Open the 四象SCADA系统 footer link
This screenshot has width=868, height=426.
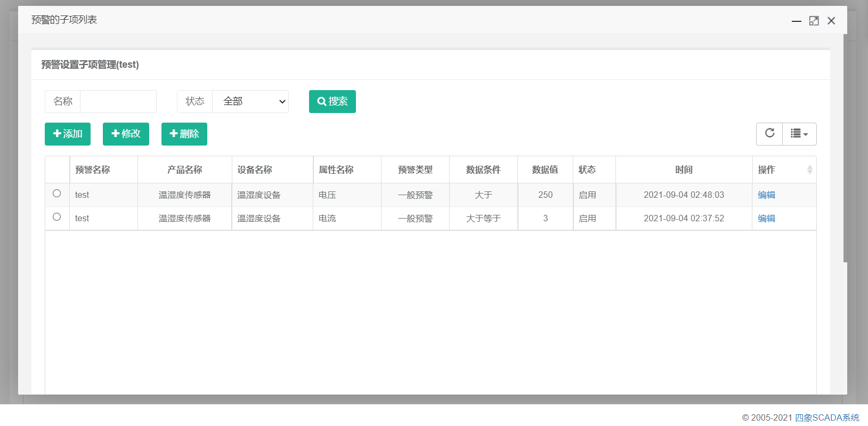(827, 417)
